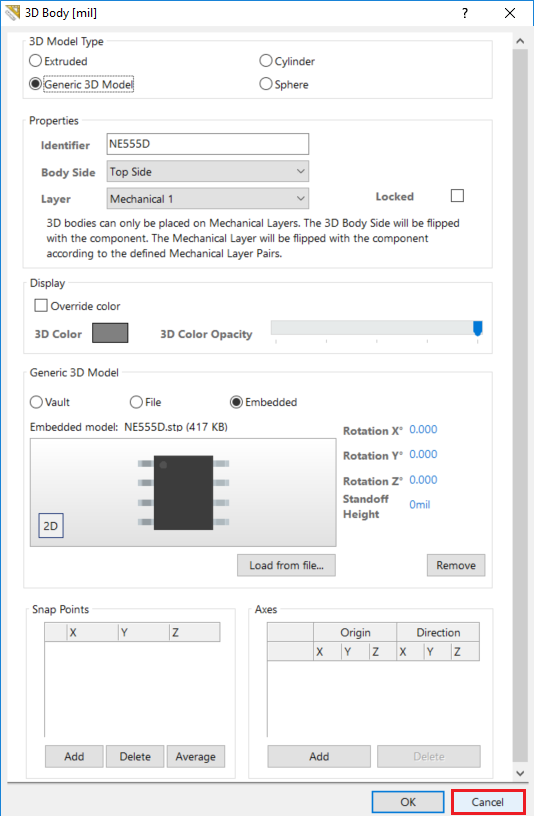This screenshot has height=816, width=534.
Task: Add a snap point
Action: [x=74, y=756]
